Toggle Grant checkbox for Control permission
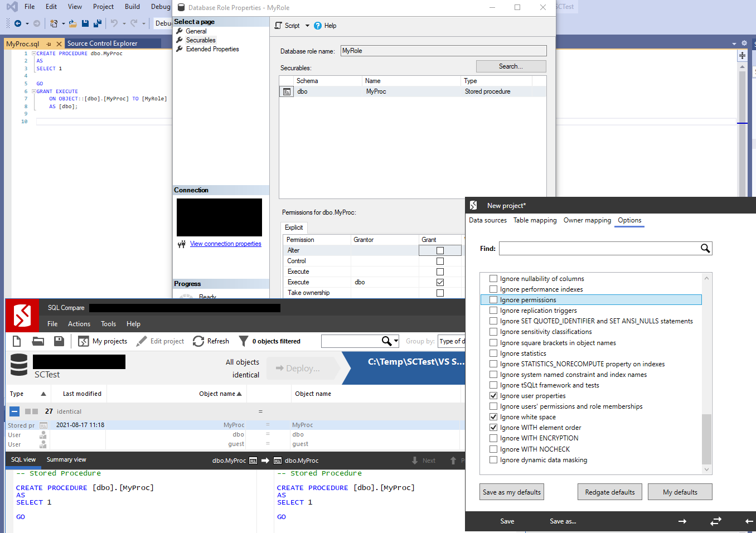 pos(440,261)
